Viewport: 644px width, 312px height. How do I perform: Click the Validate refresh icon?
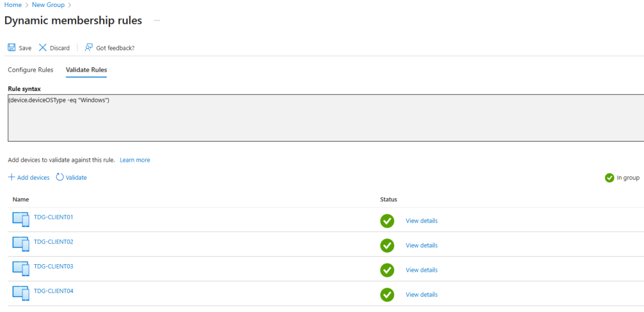click(60, 177)
